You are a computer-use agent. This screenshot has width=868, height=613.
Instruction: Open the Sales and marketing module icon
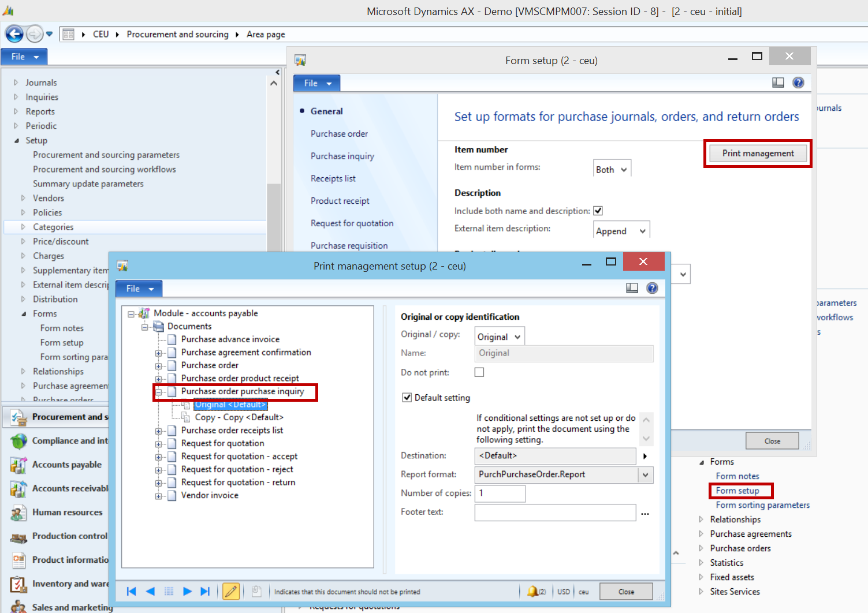pyautogui.click(x=18, y=607)
